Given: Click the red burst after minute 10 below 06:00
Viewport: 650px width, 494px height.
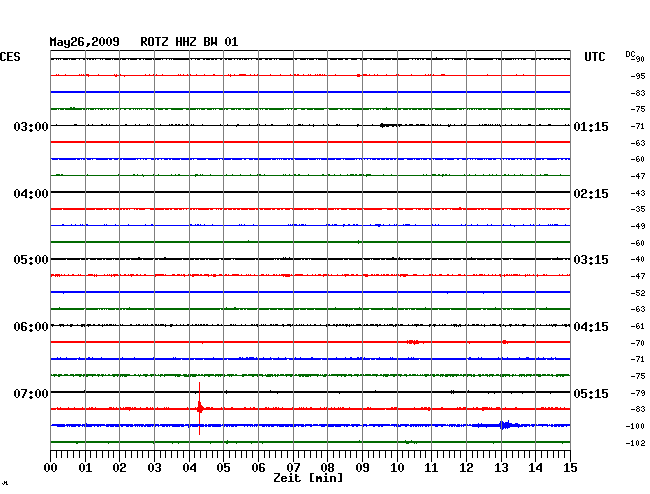Looking at the screenshot, I should coord(413,342).
